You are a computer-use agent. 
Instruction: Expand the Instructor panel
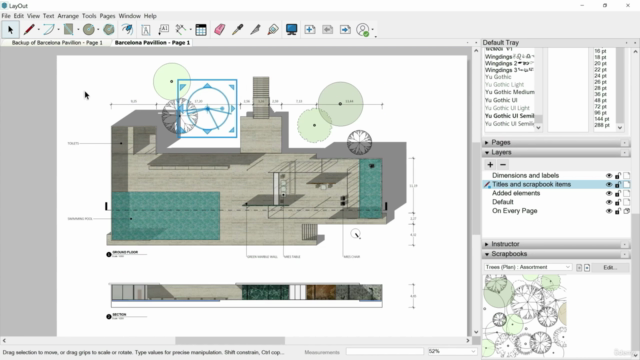[487, 244]
